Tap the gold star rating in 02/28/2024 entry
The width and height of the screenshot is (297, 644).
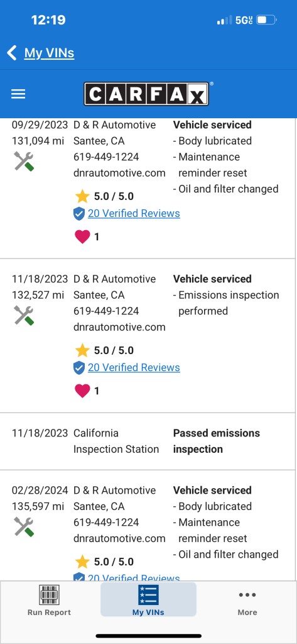coord(82,562)
